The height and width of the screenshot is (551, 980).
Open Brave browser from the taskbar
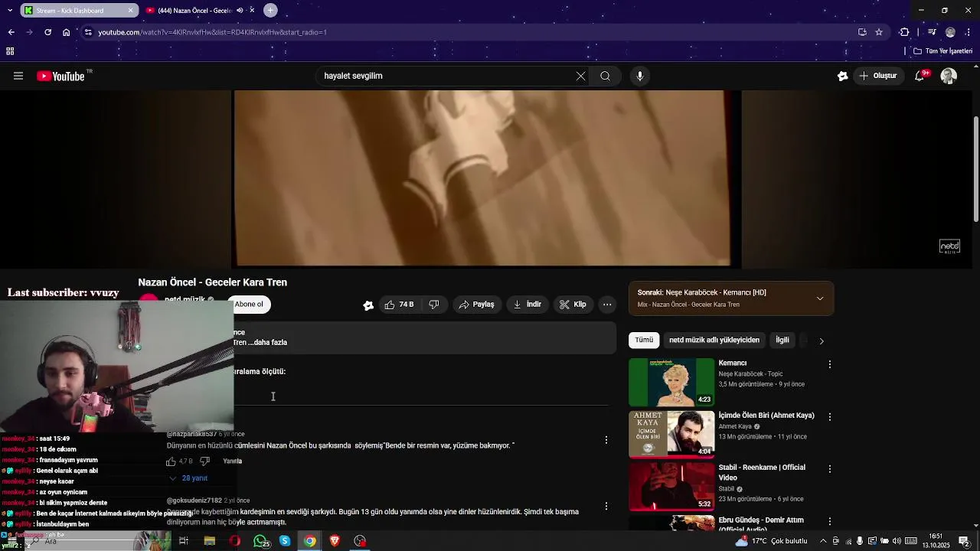[x=335, y=541]
